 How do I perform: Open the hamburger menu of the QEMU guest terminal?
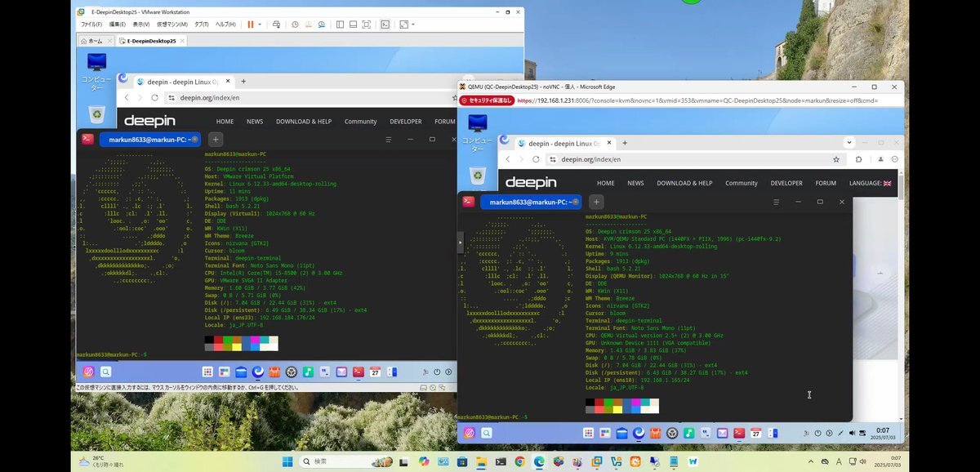tap(776, 202)
